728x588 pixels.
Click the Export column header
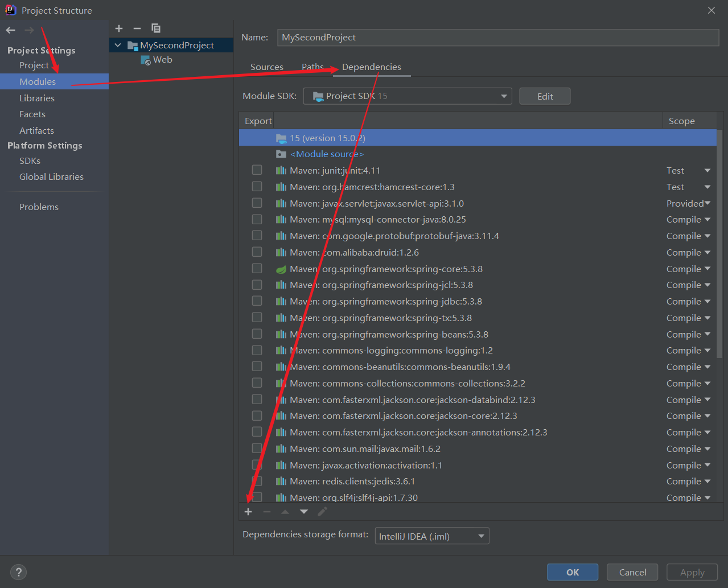pos(258,121)
